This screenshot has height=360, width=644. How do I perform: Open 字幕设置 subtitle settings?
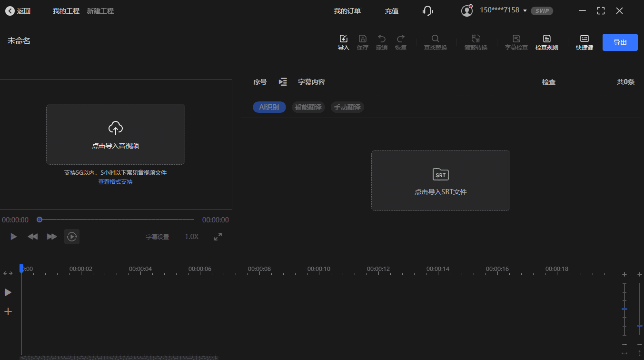click(x=158, y=237)
